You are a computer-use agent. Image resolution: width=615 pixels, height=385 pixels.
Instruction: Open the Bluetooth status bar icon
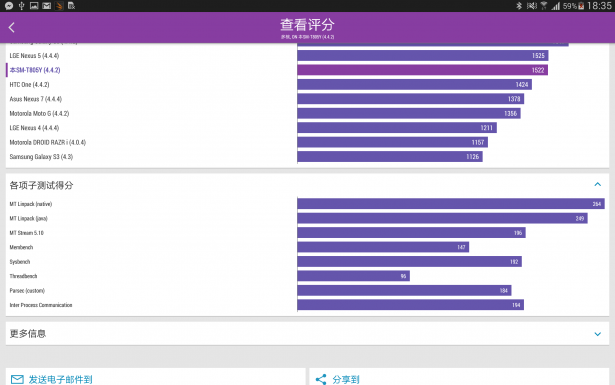(519, 5)
